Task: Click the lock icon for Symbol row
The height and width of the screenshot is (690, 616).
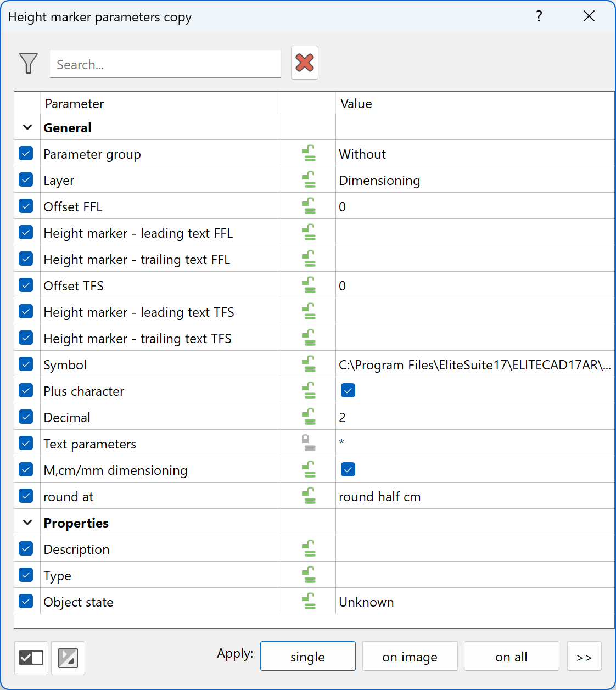Action: pyautogui.click(x=309, y=364)
